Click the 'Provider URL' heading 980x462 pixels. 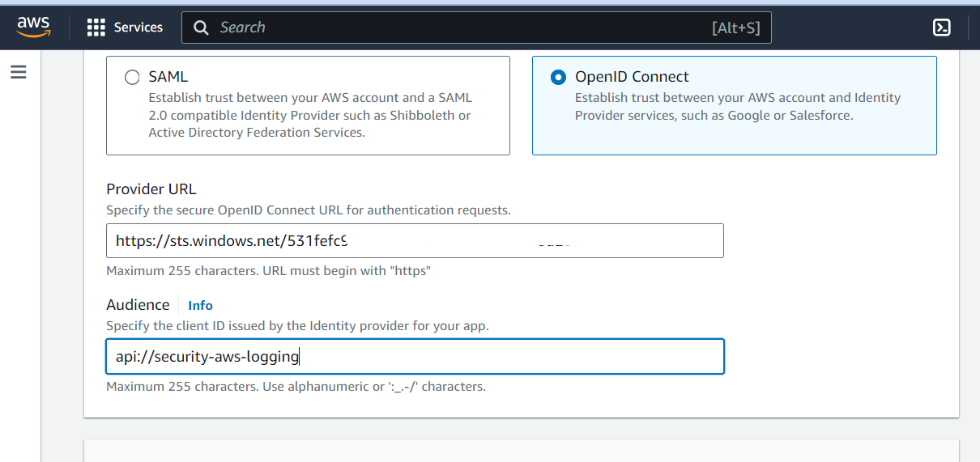coord(151,189)
